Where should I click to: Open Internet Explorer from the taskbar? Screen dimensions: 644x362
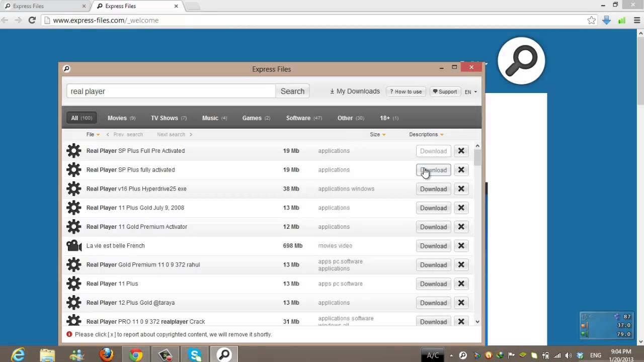pyautogui.click(x=18, y=355)
